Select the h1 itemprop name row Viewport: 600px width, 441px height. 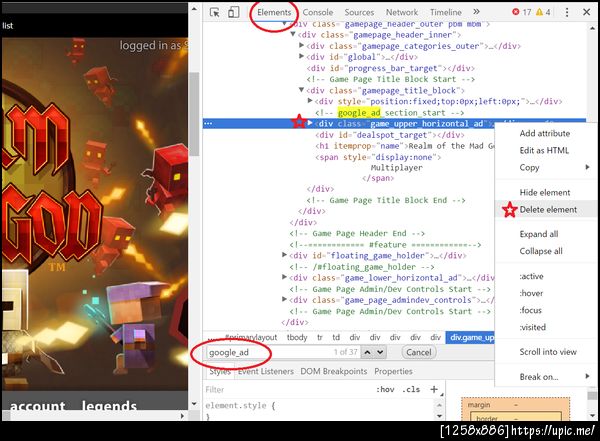click(x=404, y=146)
